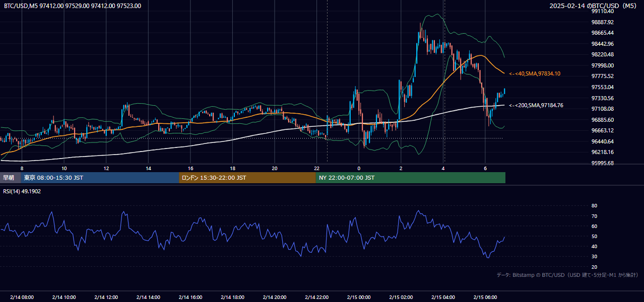Click the RSI(14) 49.1902 indicator label

pos(22,191)
